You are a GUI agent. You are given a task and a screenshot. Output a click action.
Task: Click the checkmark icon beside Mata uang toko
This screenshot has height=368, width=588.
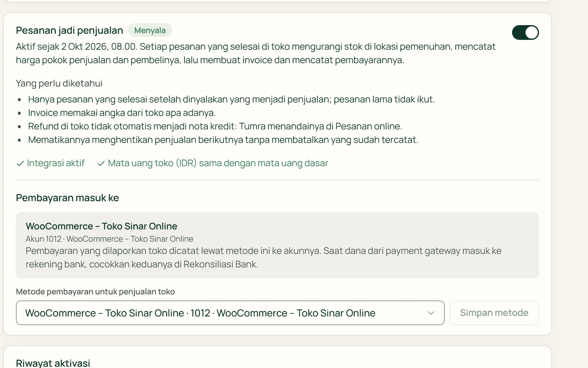101,163
